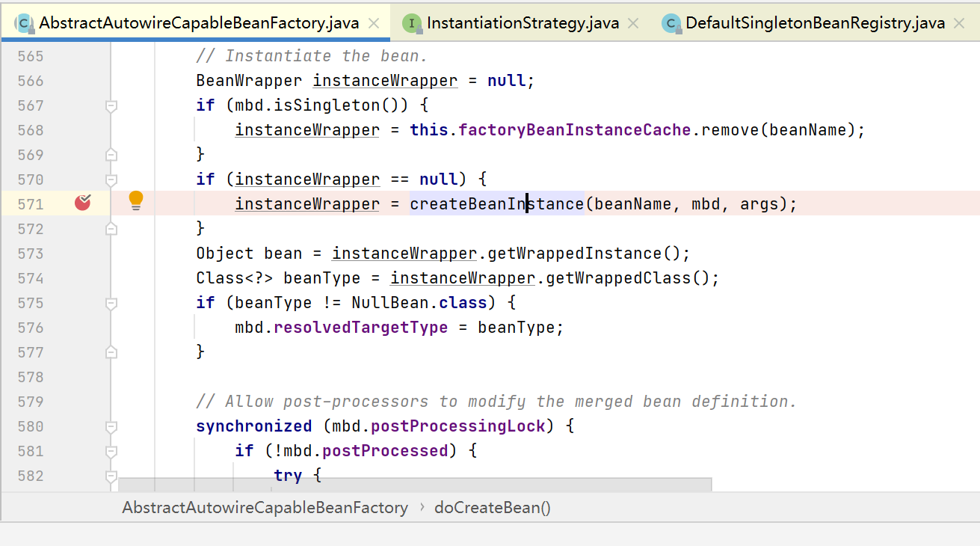Switch to InstantiationStrategy.java tab
Image resolution: width=980 pixels, height=546 pixels.
pyautogui.click(x=523, y=23)
